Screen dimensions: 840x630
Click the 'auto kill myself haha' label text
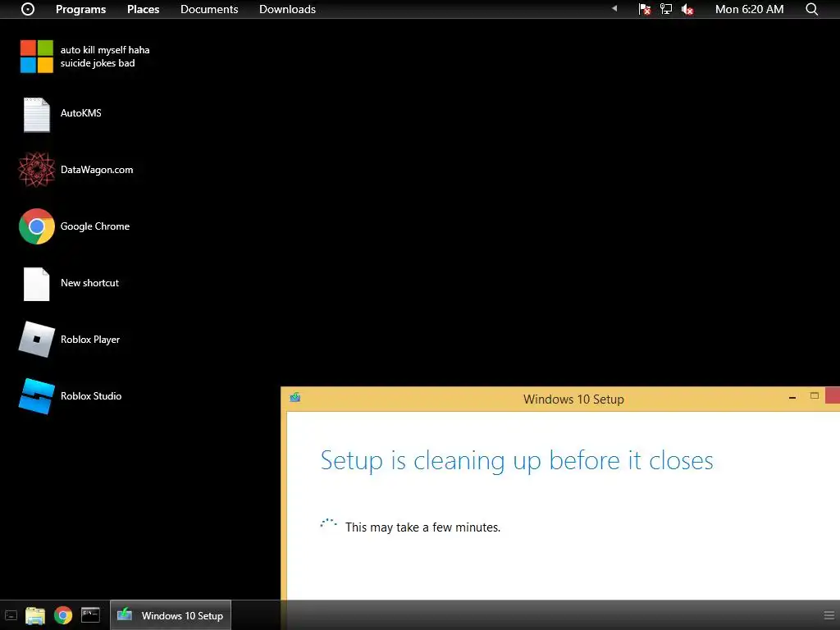coord(105,50)
